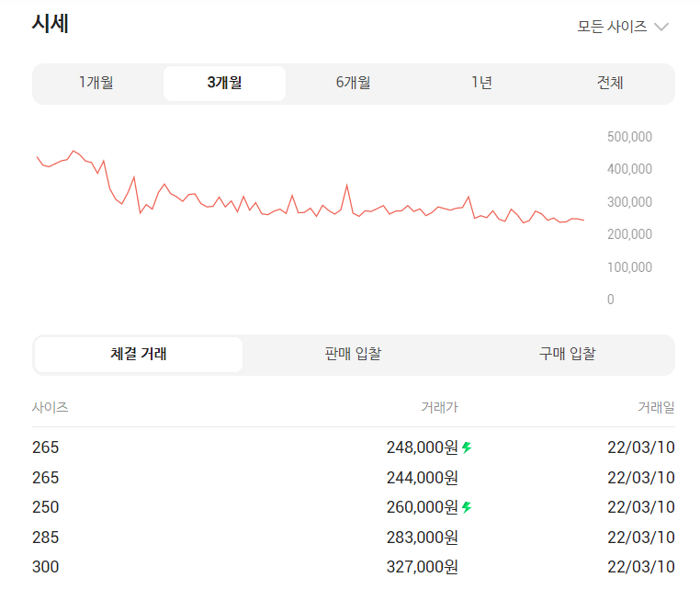Viewport: 700px width, 589px height.
Task: Click the 거래일 column header
Action: pos(656,407)
